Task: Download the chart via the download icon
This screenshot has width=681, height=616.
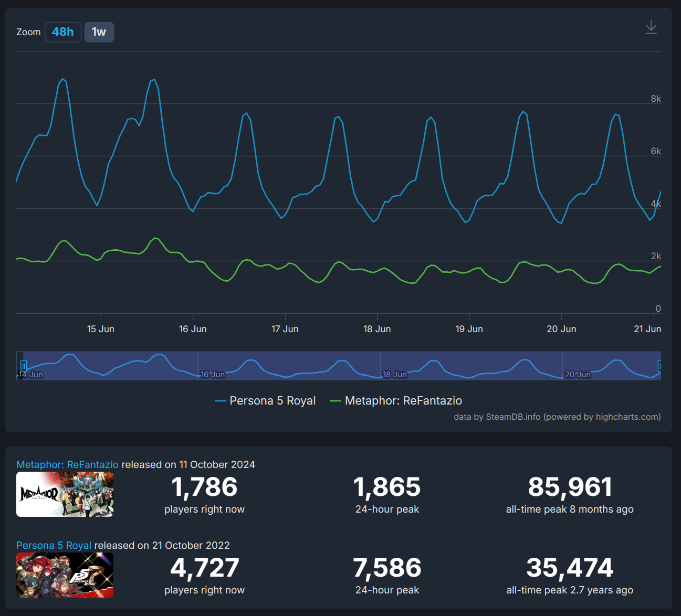Action: 651,27
